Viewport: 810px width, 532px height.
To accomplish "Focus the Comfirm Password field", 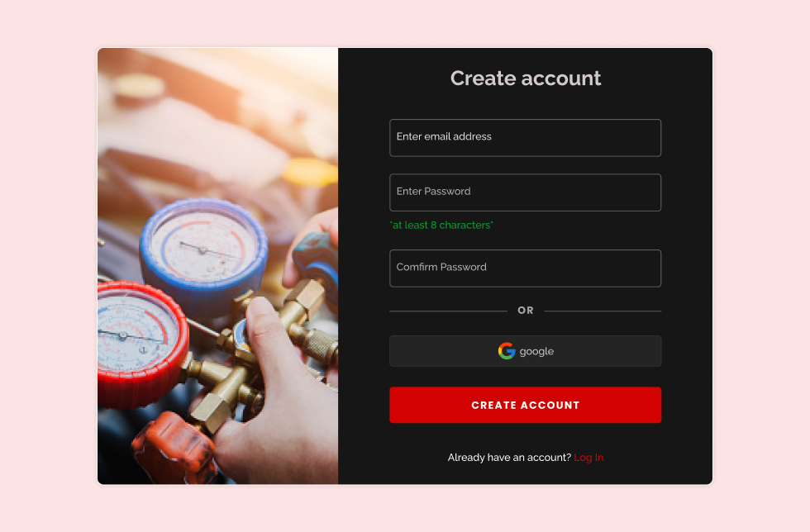I will pos(525,268).
